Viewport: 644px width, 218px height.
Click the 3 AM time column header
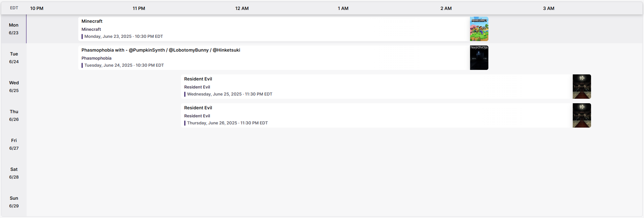[x=549, y=8]
